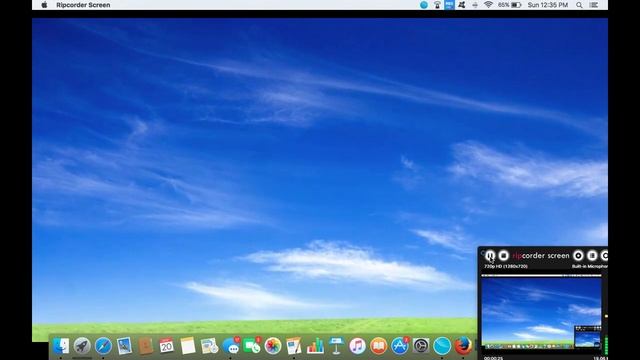Open iTunes from the Dock
The height and width of the screenshot is (360, 640).
[x=358, y=346]
